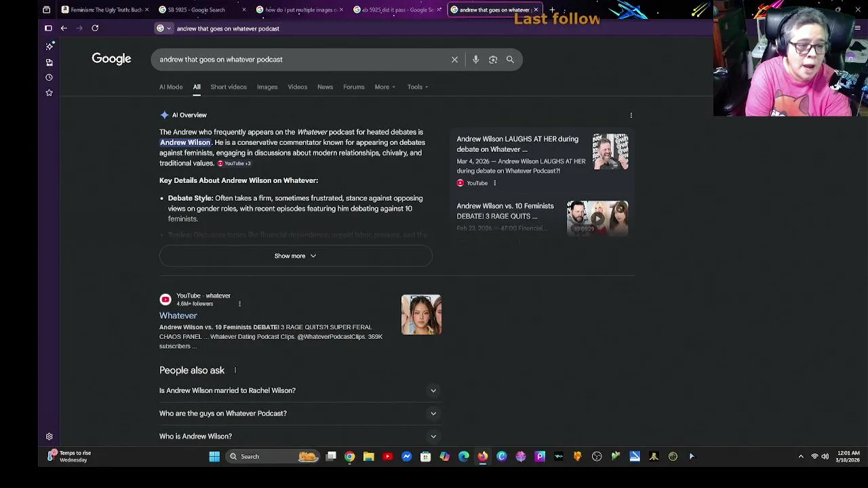The image size is (868, 488).
Task: Open Windows Start menu
Action: pos(214,456)
